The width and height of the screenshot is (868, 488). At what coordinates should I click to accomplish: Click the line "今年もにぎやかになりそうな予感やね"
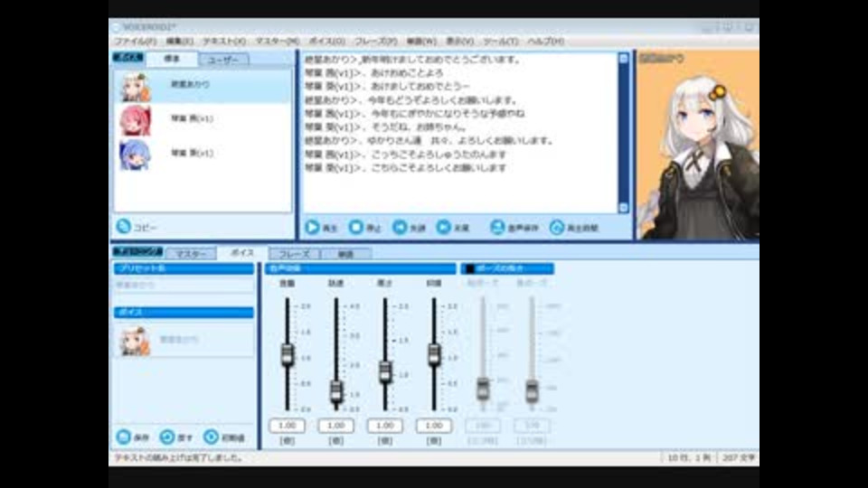(448, 114)
